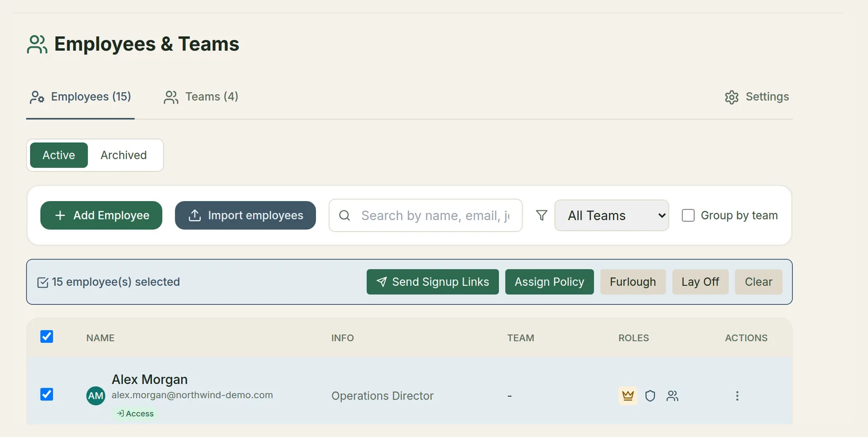Image resolution: width=868 pixels, height=437 pixels.
Task: Click the crown role icon for Alex Morgan
Action: point(627,395)
